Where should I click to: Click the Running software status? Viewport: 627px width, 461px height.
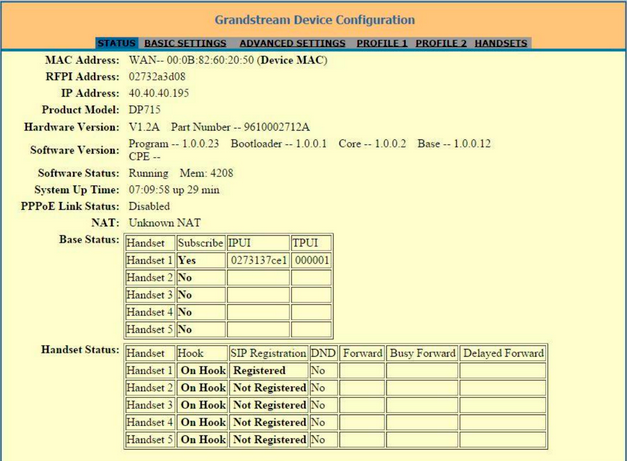coord(148,173)
